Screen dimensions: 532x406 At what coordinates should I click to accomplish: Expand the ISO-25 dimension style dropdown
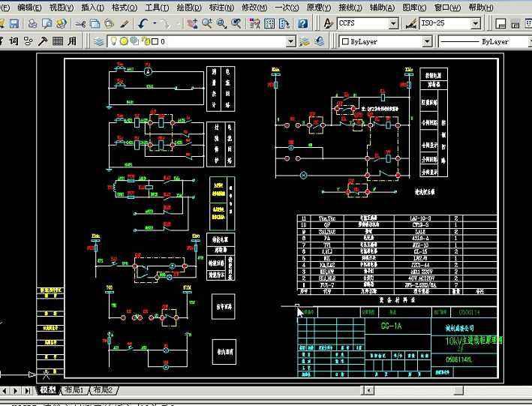click(475, 24)
